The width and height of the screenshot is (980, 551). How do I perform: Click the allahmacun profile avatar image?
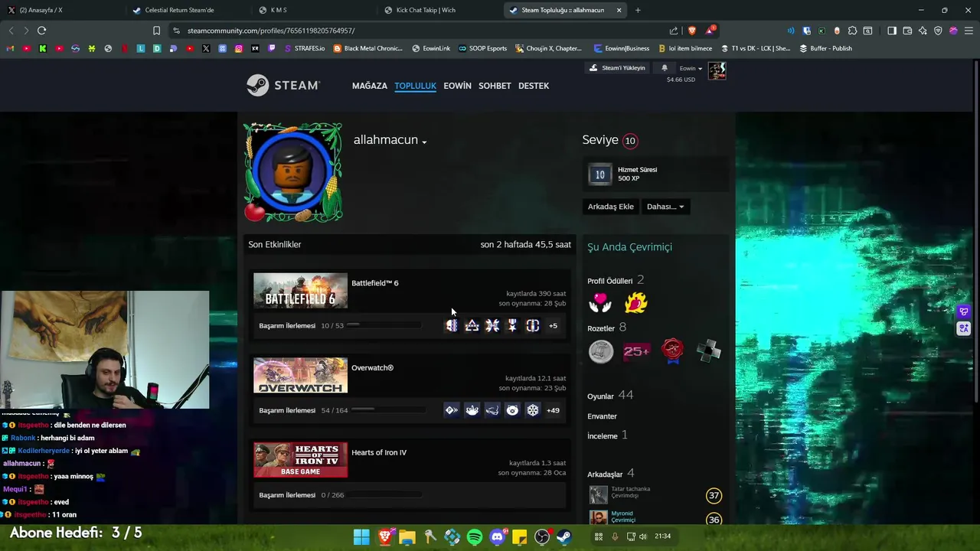coord(293,173)
